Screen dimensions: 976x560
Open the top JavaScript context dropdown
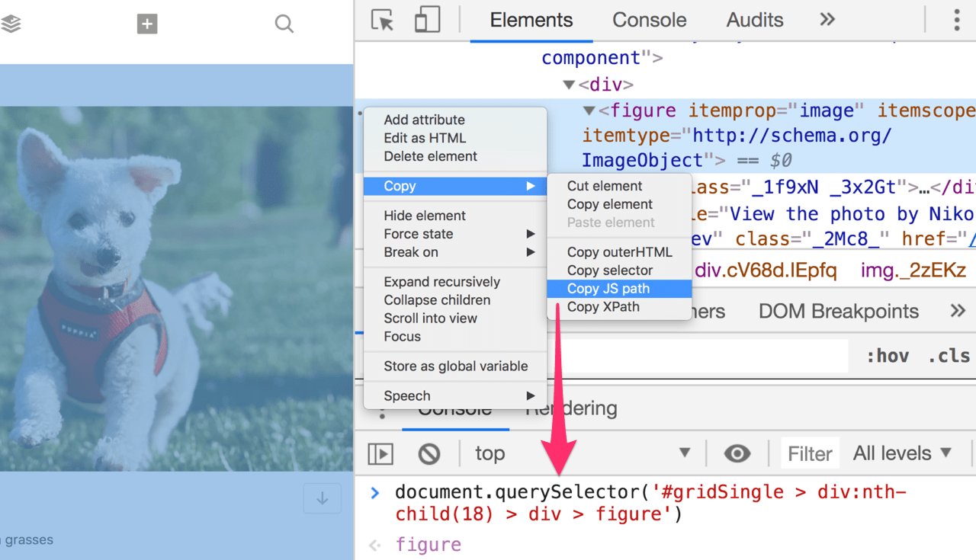(x=583, y=453)
